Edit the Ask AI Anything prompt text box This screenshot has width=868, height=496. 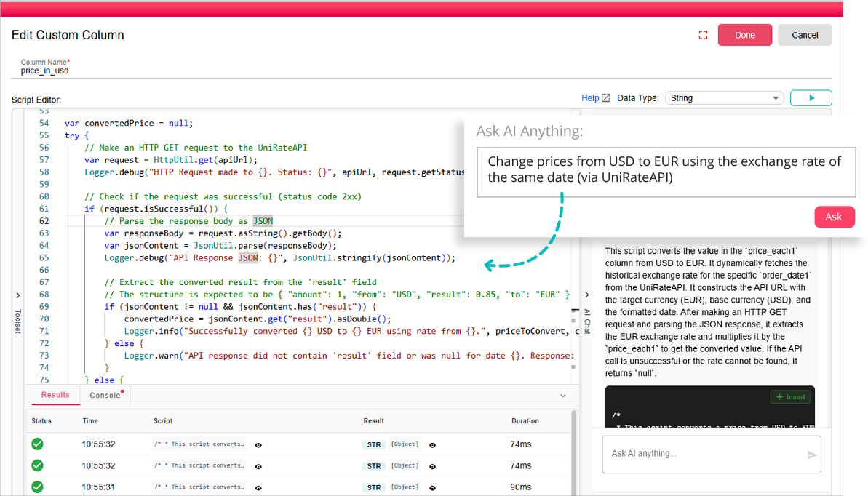(666, 172)
